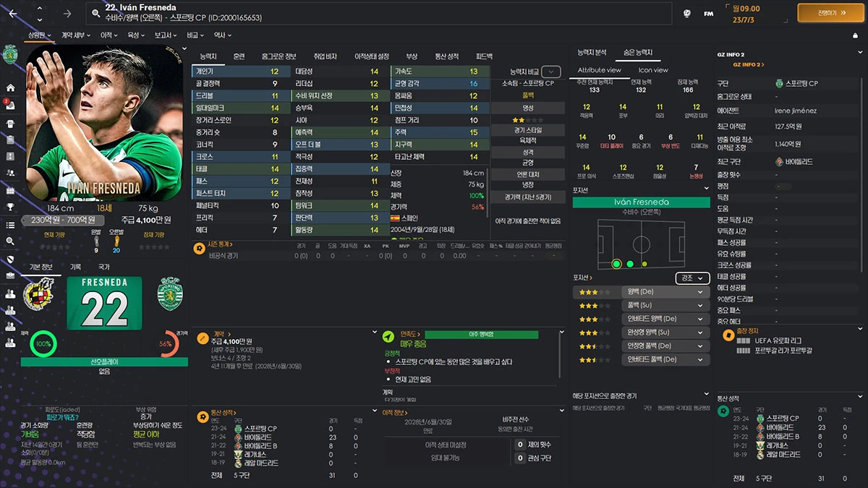
Task: Open the 강조 highlight dropdown
Action: point(692,278)
